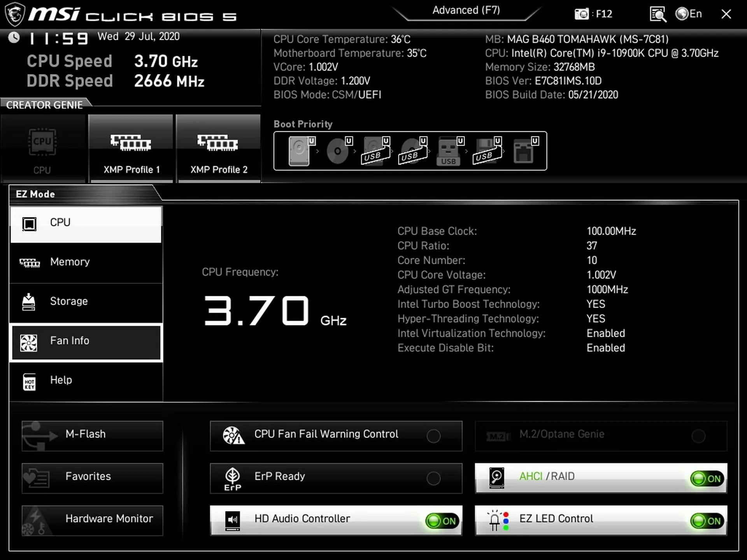Select the USB floppy boot device icon

pos(486,151)
